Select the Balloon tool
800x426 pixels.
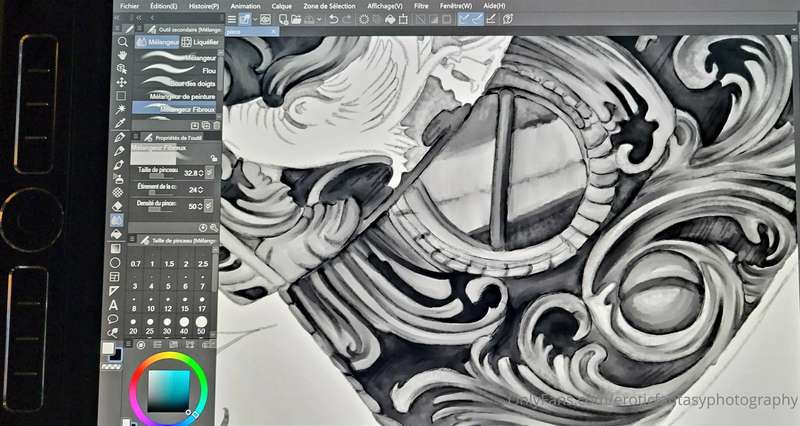click(113, 319)
